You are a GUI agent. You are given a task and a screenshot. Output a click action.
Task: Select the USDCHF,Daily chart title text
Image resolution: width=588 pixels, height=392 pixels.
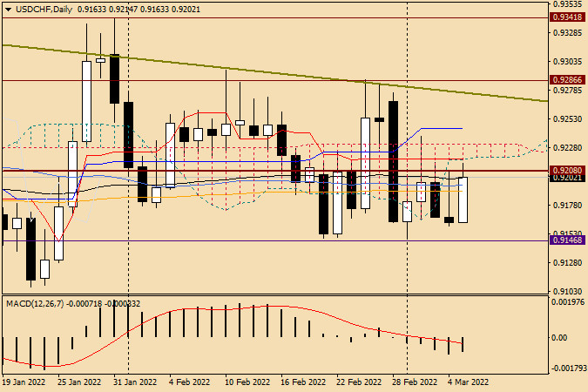point(44,10)
